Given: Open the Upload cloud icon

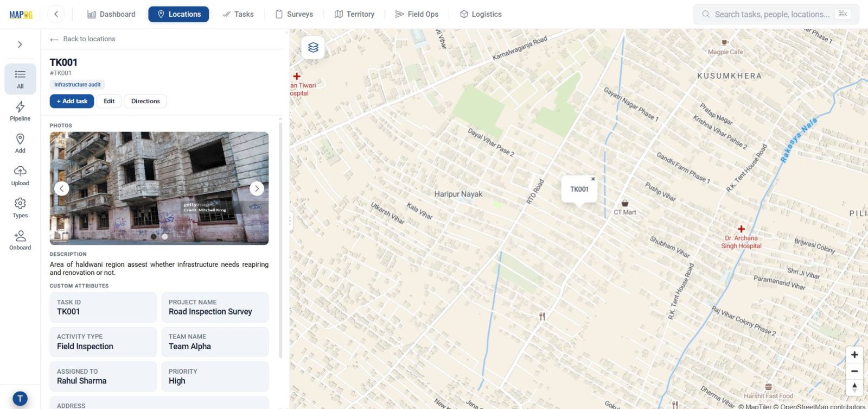Looking at the screenshot, I should click(20, 175).
